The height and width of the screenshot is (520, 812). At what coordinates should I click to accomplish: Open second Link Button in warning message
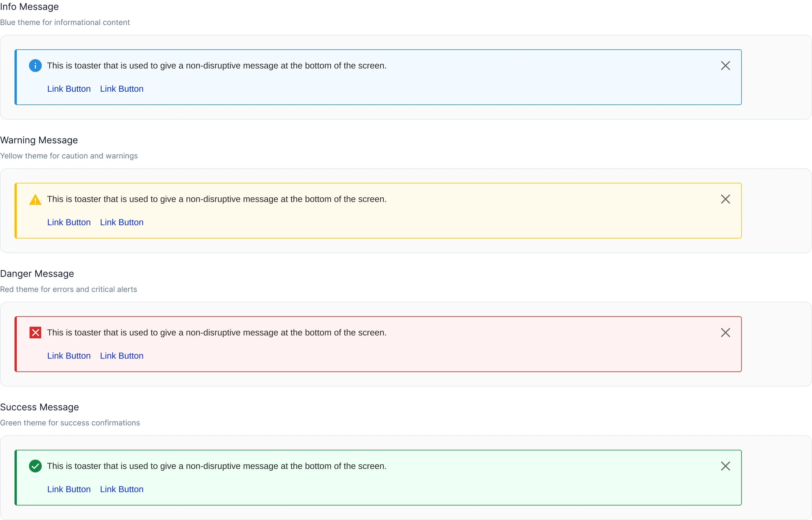pos(122,222)
